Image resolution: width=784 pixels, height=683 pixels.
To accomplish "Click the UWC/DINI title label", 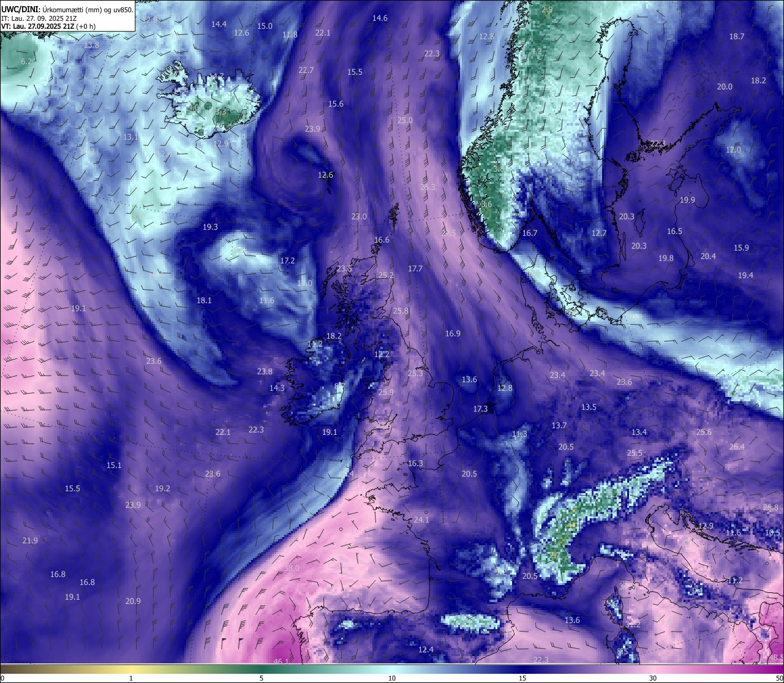I will 20,9.
